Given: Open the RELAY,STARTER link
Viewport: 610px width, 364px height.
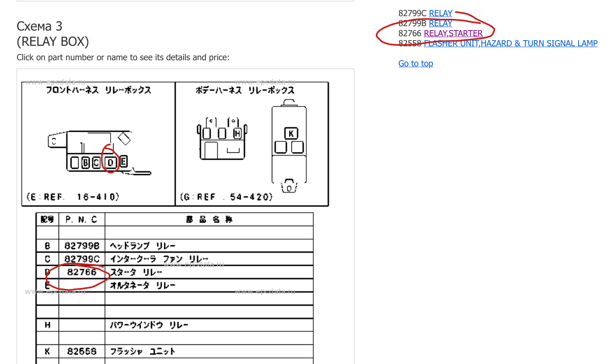Looking at the screenshot, I should (x=453, y=34).
